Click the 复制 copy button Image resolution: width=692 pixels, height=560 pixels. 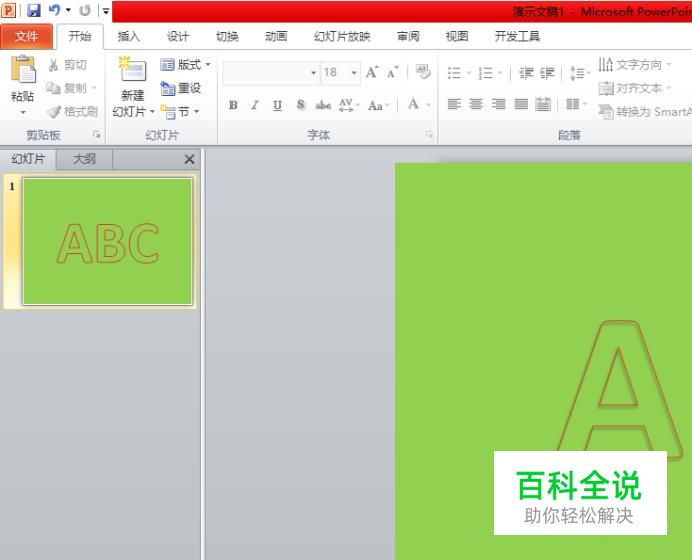click(71, 88)
